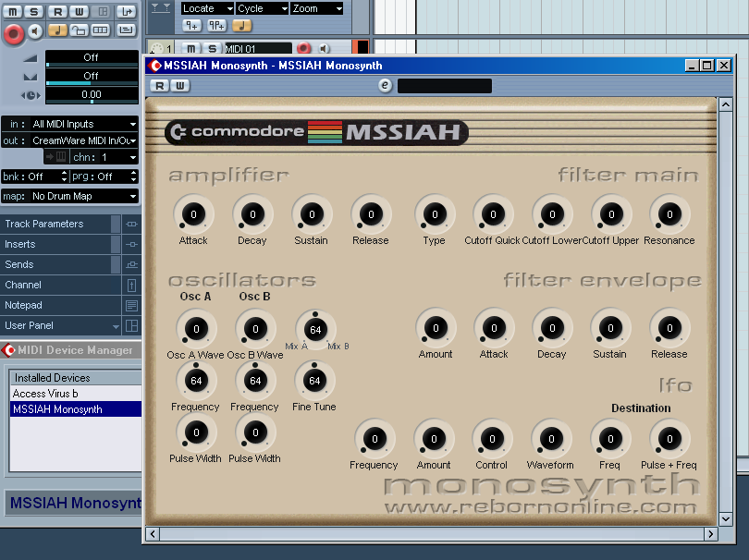Click the Track Parameters bypass icon
This screenshot has width=749, height=560.
click(x=131, y=224)
